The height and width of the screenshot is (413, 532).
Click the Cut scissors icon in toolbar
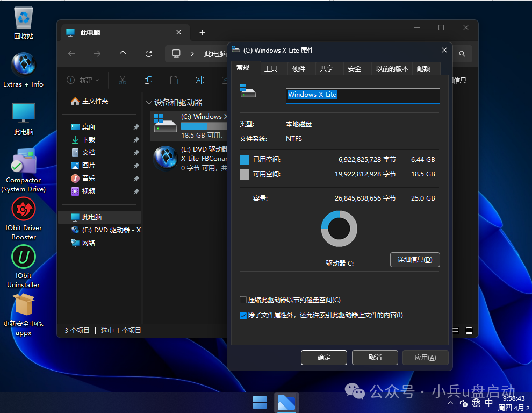[123, 80]
